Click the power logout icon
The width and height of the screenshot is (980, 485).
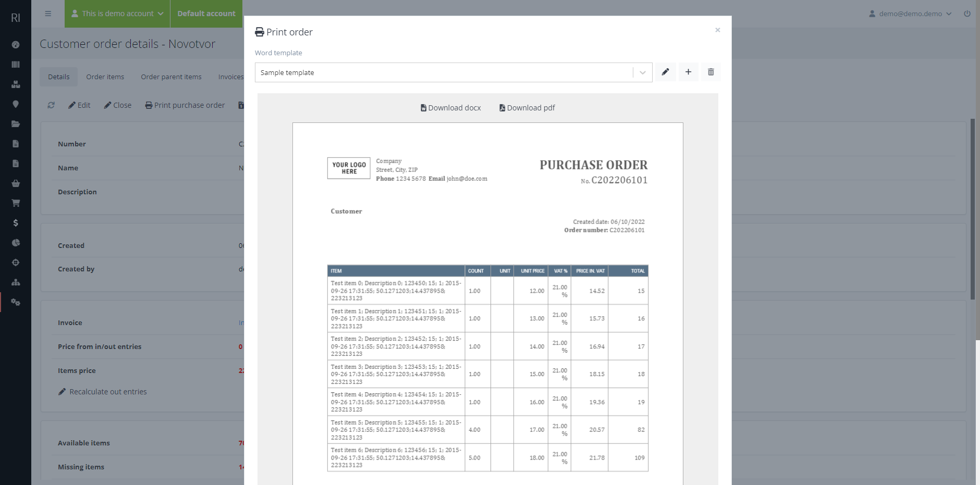click(x=967, y=14)
